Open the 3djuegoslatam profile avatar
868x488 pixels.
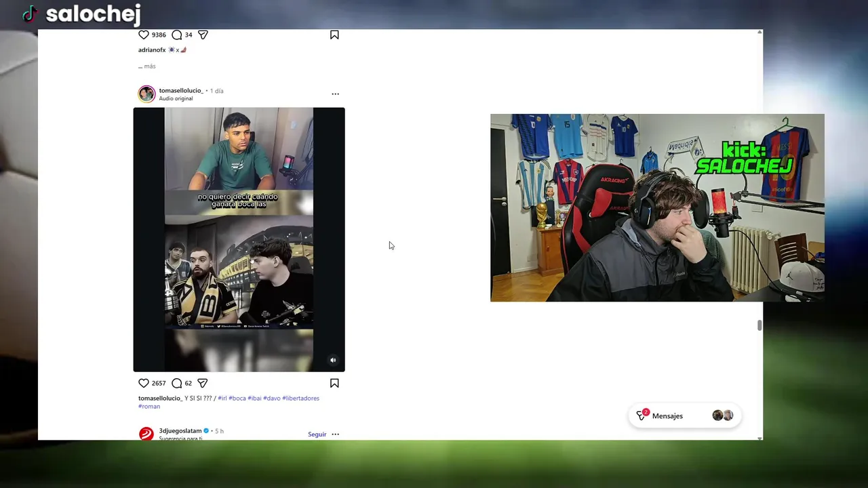click(146, 434)
